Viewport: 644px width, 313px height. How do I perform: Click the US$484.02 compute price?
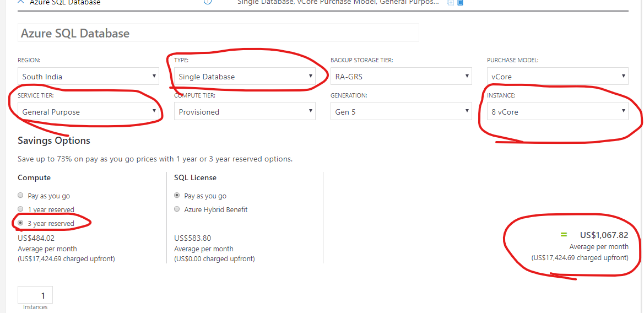click(36, 238)
